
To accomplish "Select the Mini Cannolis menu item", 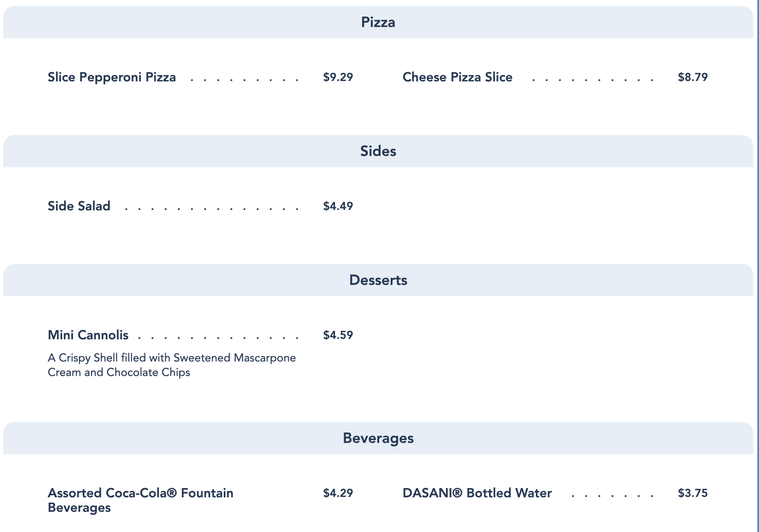I will coord(88,335).
